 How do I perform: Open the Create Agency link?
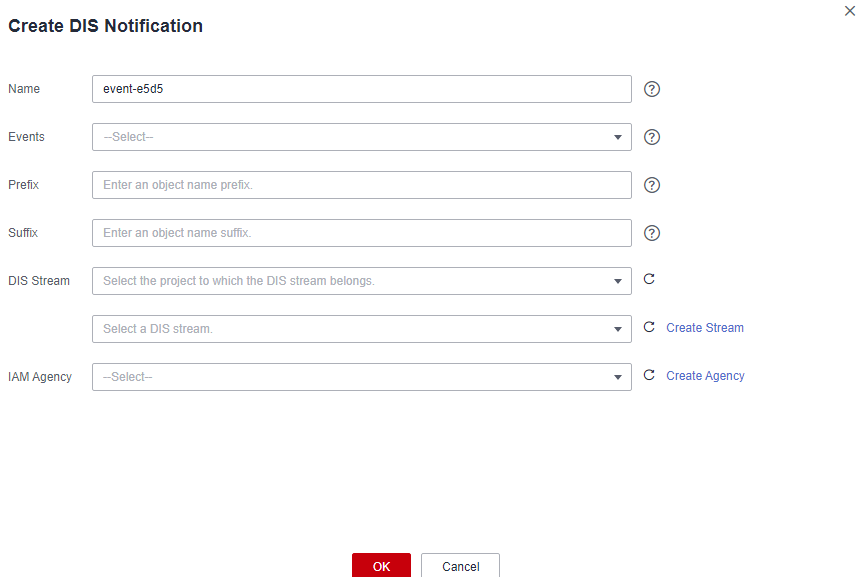(x=705, y=376)
